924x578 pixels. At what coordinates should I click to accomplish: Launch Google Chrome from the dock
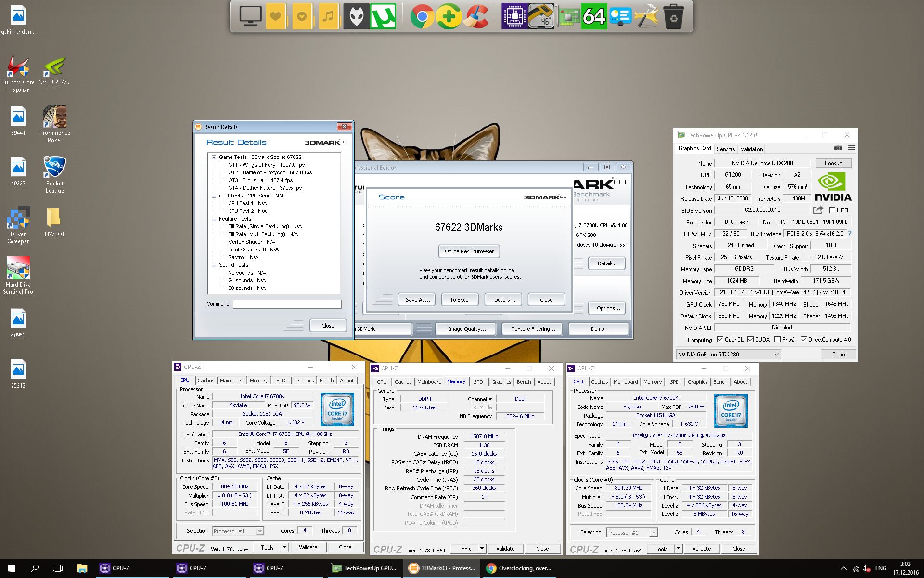click(x=422, y=16)
